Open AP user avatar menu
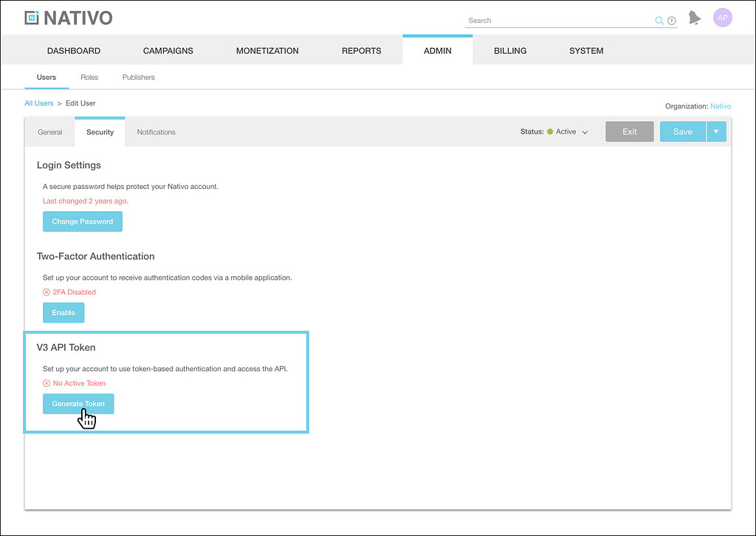 point(722,18)
